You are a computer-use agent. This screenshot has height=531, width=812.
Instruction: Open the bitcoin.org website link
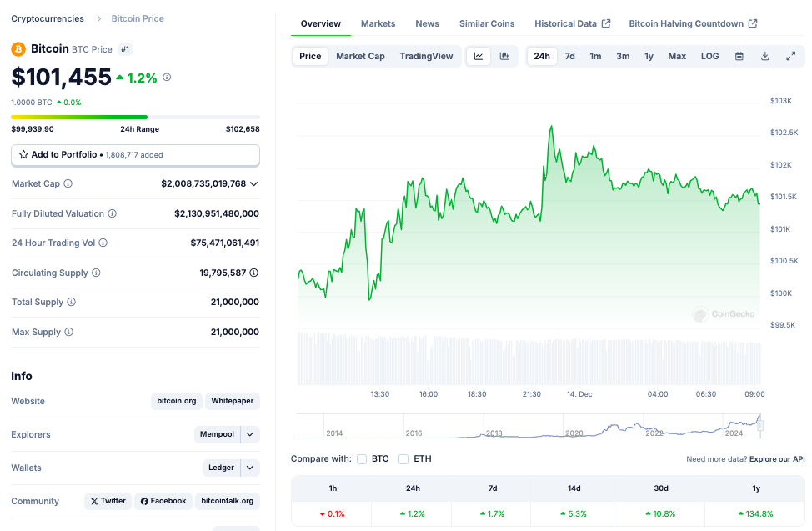click(x=177, y=401)
